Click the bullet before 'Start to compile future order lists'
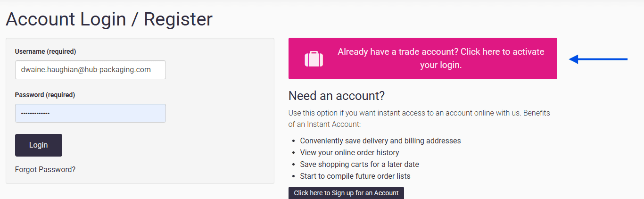644x199 pixels. click(x=294, y=176)
